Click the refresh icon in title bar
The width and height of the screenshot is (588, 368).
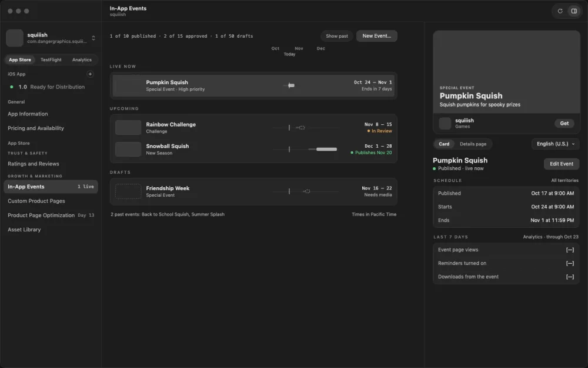click(x=560, y=11)
